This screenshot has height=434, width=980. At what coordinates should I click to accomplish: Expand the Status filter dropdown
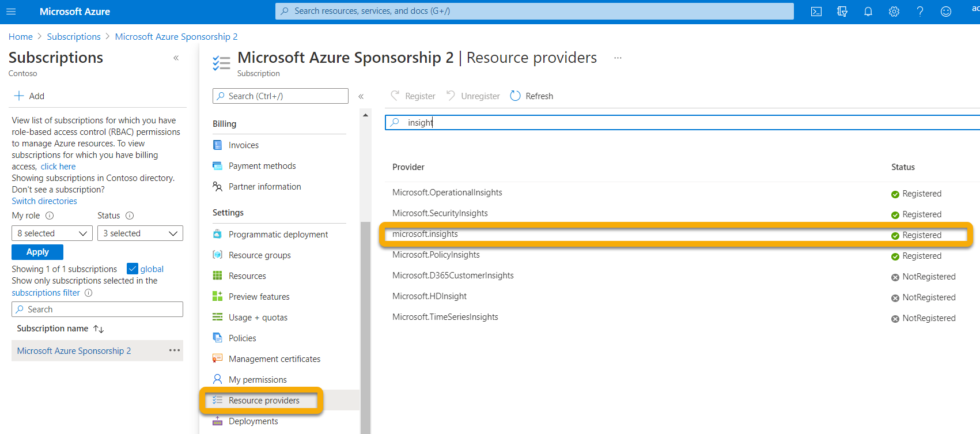click(140, 233)
